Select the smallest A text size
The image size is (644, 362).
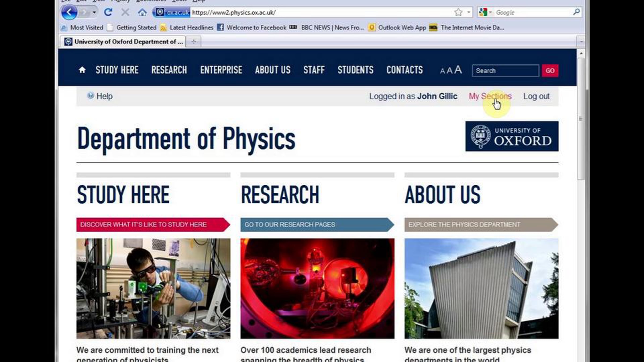point(442,71)
